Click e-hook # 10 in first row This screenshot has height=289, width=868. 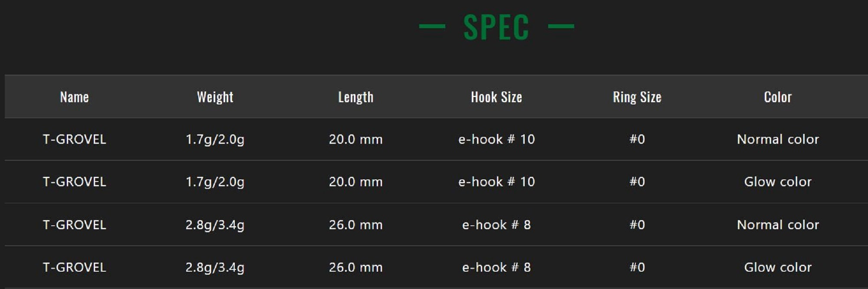496,139
